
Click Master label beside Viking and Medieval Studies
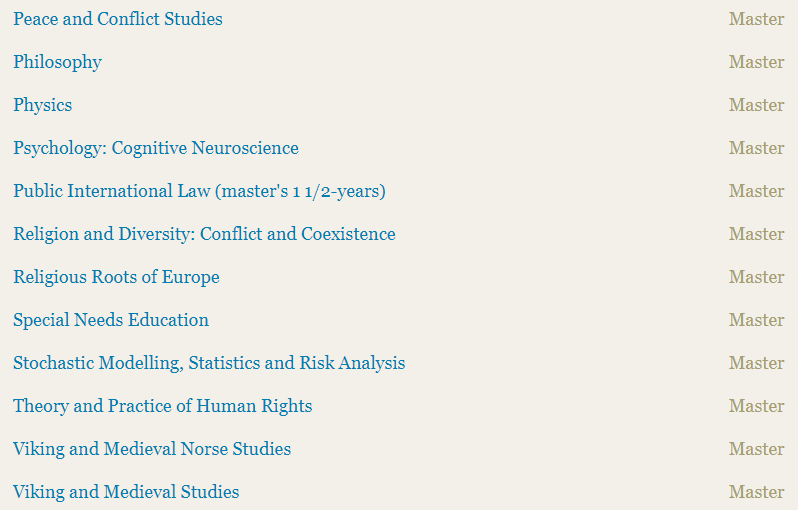(x=756, y=492)
